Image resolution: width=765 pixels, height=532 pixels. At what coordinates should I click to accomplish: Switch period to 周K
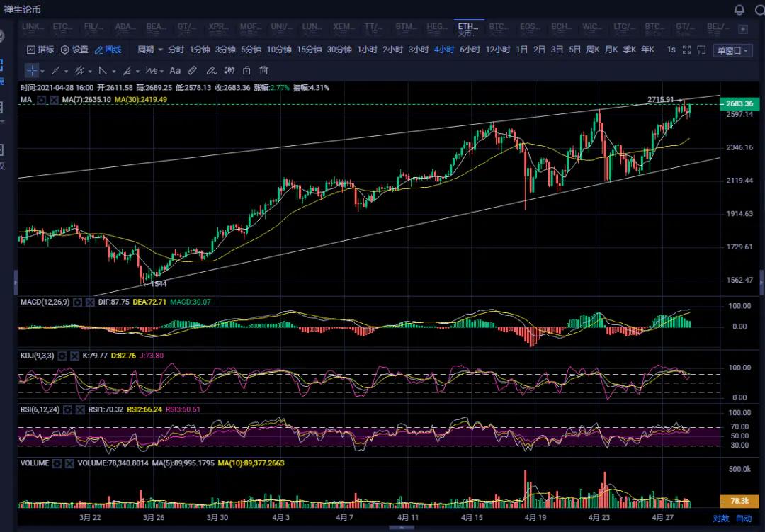[x=593, y=50]
